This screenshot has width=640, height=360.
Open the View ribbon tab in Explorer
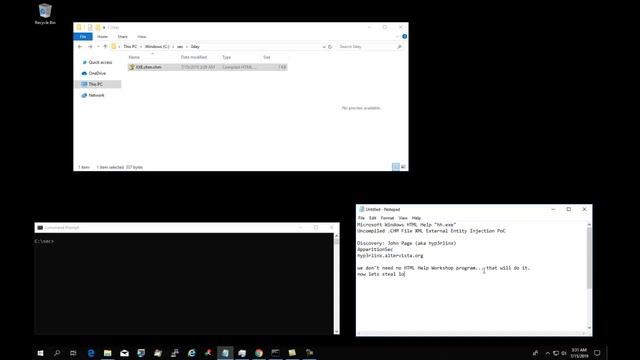click(x=142, y=37)
